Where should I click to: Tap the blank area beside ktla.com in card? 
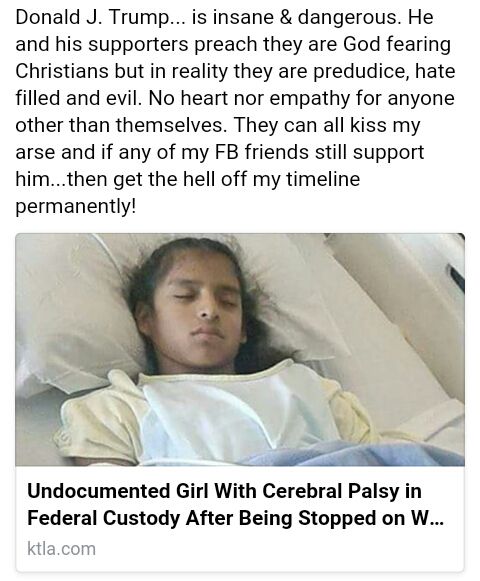coord(278,548)
